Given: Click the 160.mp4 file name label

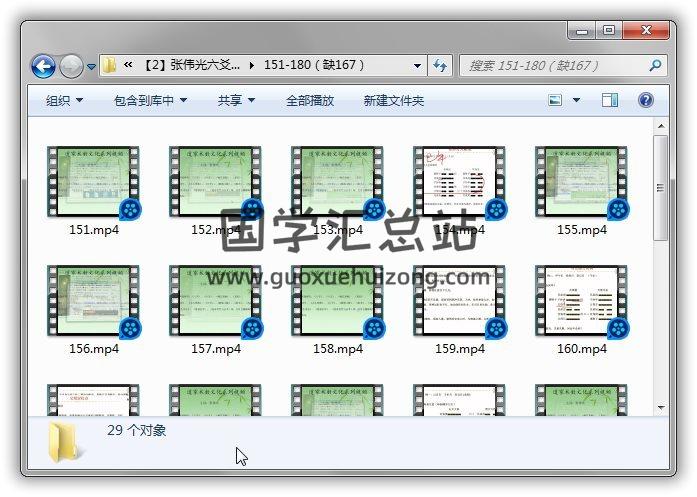Looking at the screenshot, I should [x=582, y=349].
